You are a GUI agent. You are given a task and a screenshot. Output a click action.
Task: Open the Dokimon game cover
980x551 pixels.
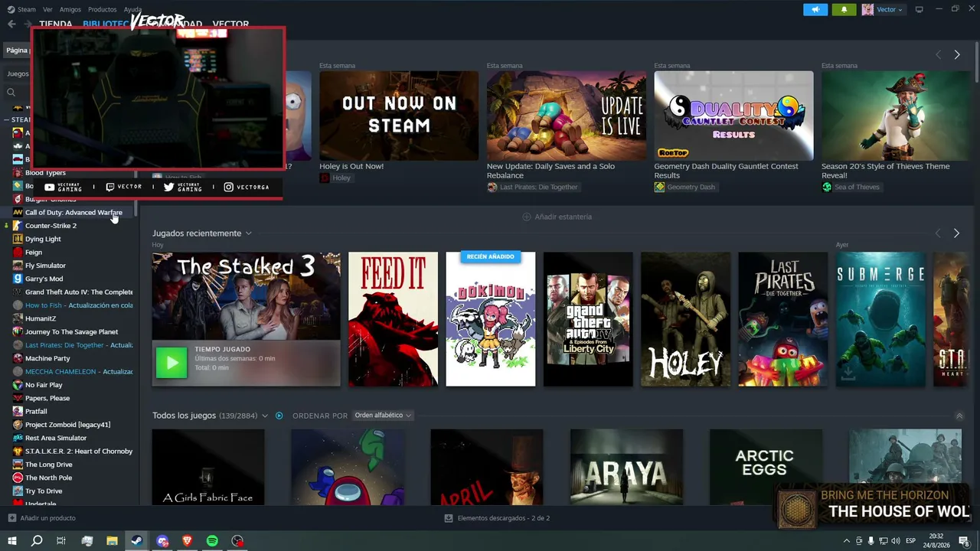pyautogui.click(x=491, y=319)
